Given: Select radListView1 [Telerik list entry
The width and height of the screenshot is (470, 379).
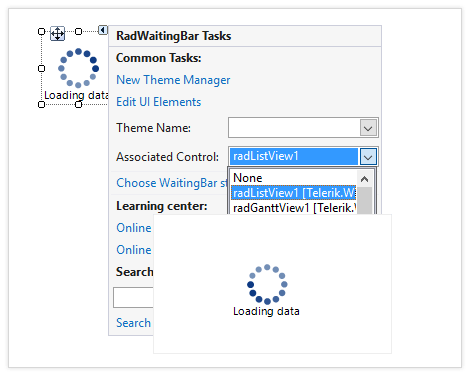Looking at the screenshot, I should click(x=294, y=193).
